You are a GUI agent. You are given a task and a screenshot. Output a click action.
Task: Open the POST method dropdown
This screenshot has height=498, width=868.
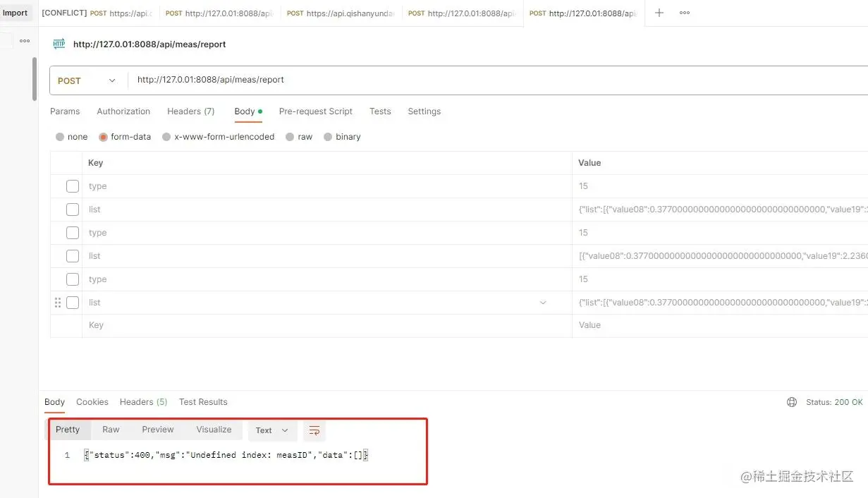click(x=88, y=80)
